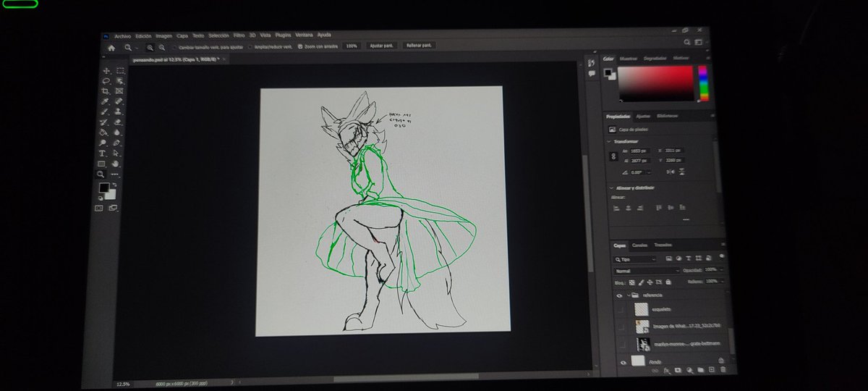
Task: Select the Path Selection tool
Action: coord(116,153)
